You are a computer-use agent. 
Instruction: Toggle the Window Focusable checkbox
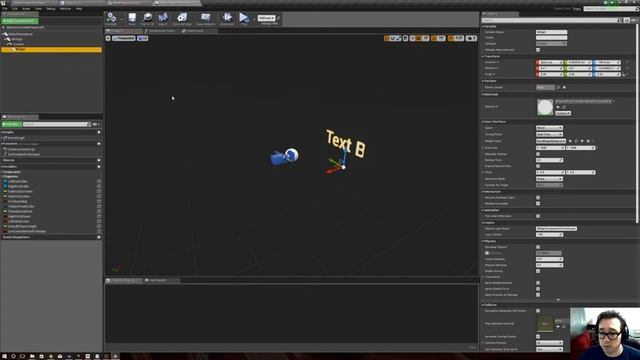(538, 203)
